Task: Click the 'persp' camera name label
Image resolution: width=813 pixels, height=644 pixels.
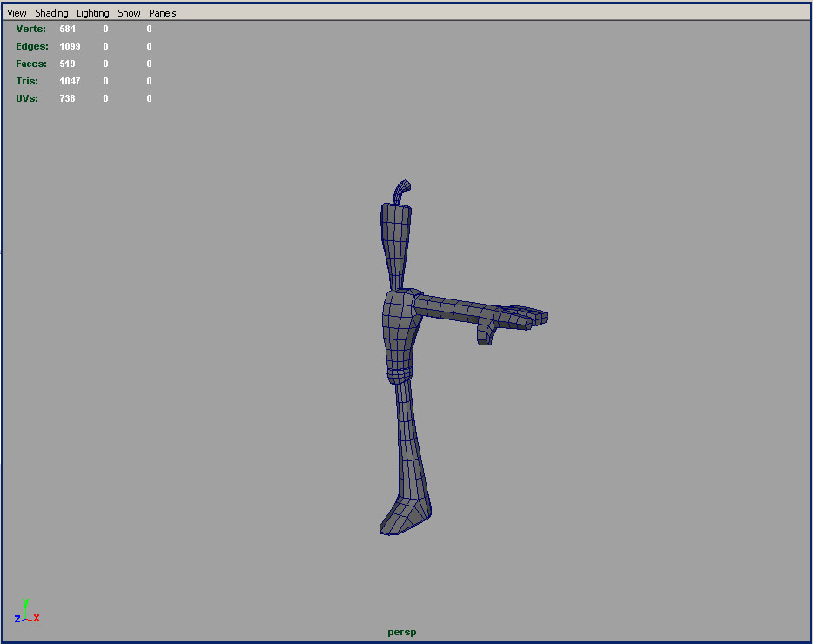Action: click(402, 632)
